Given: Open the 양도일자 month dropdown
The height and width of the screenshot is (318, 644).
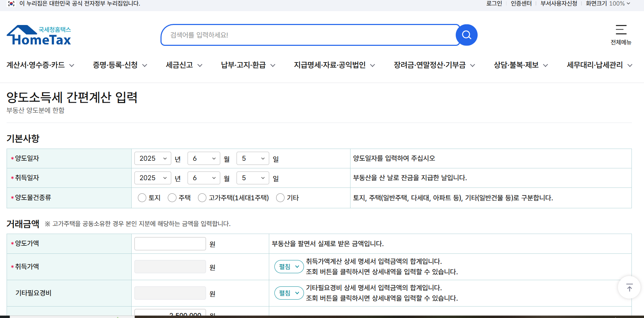Looking at the screenshot, I should click(x=204, y=158).
